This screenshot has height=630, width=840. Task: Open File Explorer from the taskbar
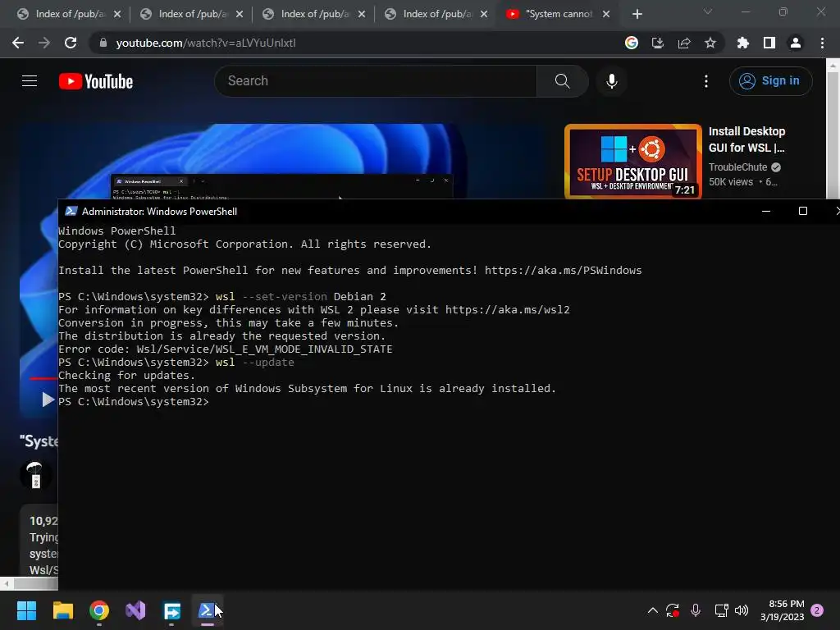click(x=62, y=610)
